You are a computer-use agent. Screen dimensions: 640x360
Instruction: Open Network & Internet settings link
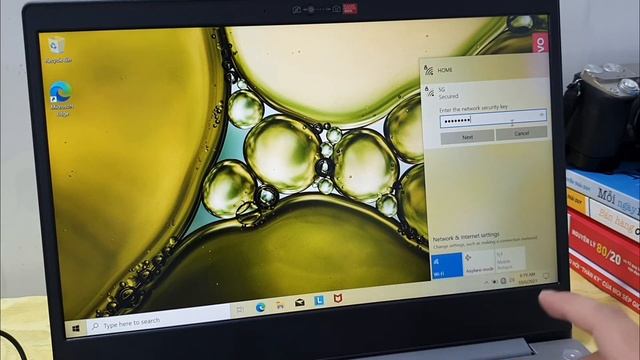pos(466,236)
